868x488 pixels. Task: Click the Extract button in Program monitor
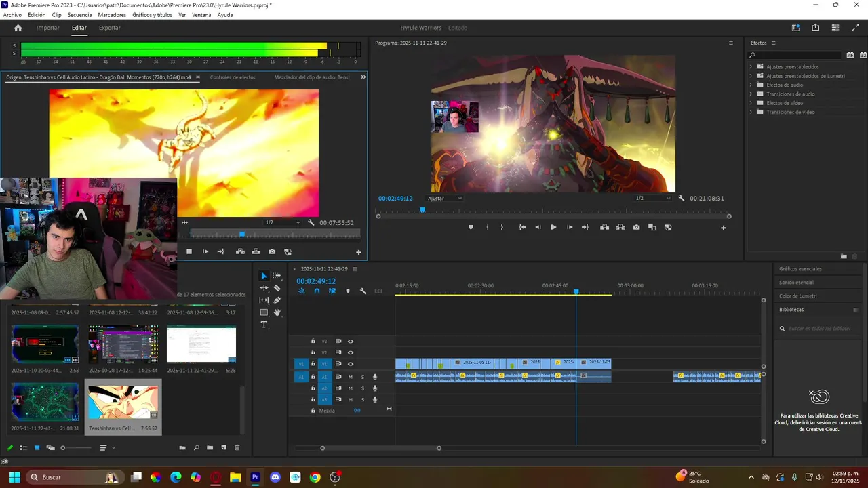(620, 228)
